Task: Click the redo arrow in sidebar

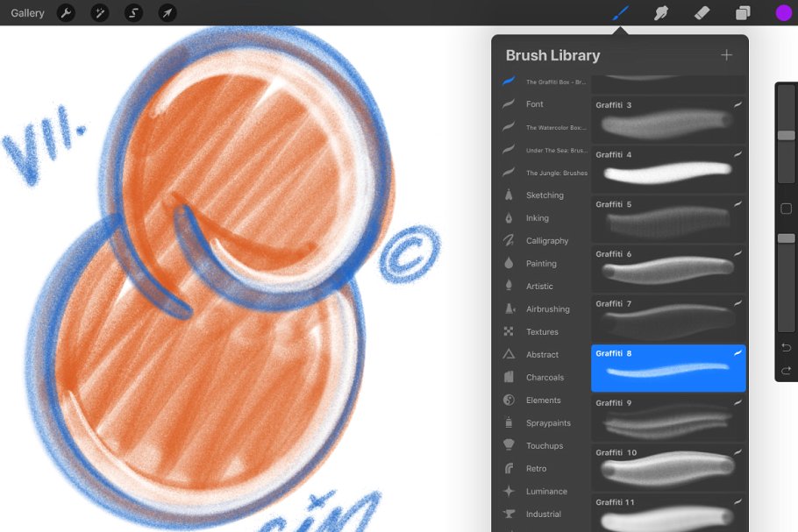Action: [787, 370]
